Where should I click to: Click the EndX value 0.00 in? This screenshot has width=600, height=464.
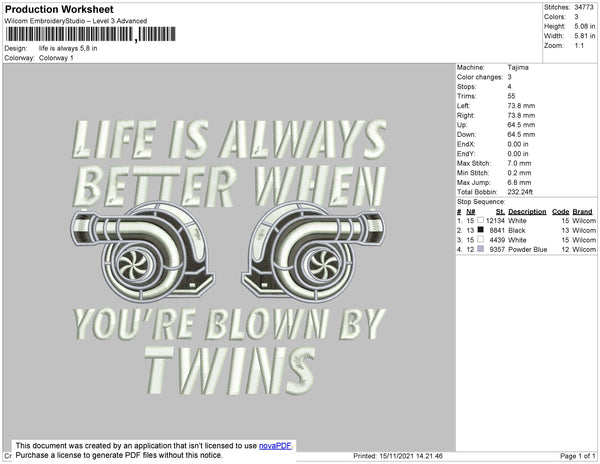(518, 144)
